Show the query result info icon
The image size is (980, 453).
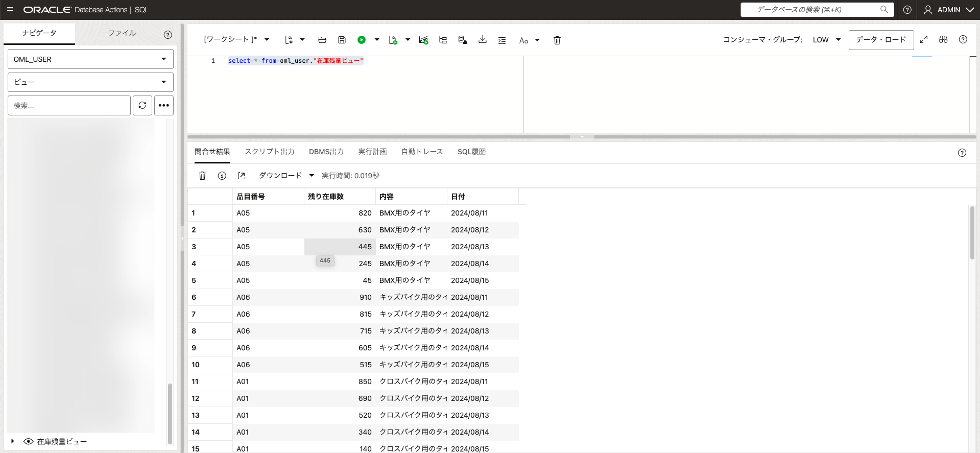(x=222, y=176)
